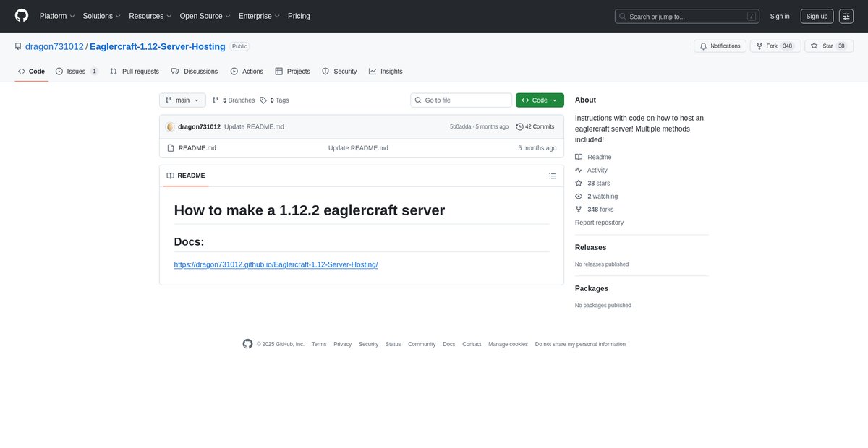Open the command palette icon in header
The image size is (868, 448).
(846, 16)
